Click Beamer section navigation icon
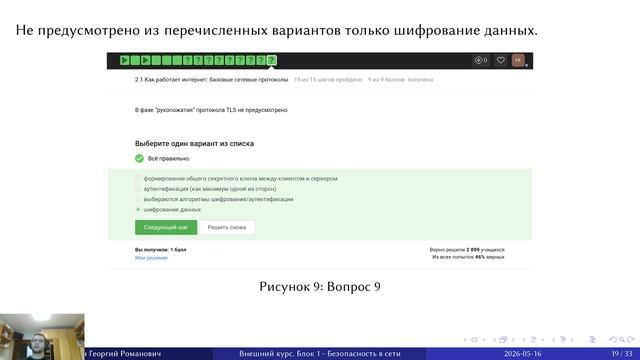 point(563,340)
